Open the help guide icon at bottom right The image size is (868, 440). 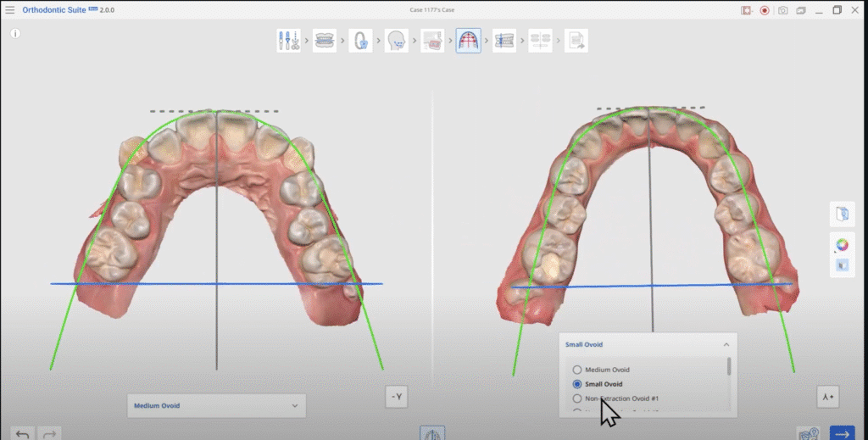tap(808, 433)
